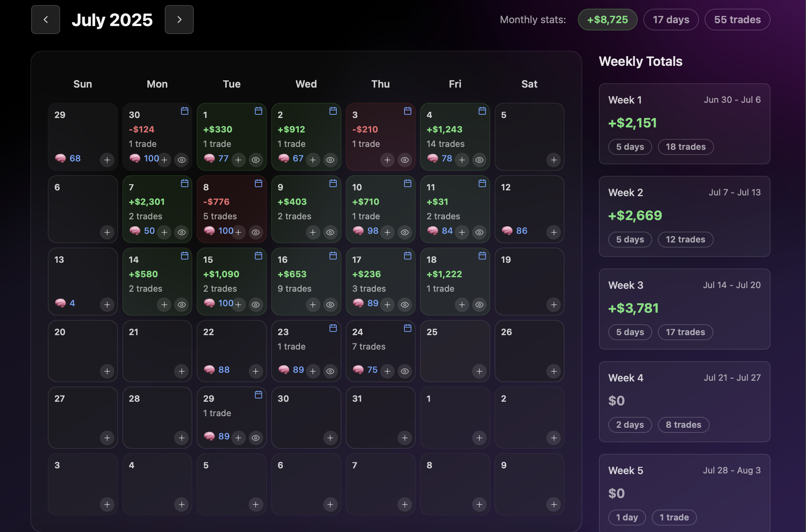Open calendar icon on July 4 cell
Viewport: 806px width, 532px height.
482,111
